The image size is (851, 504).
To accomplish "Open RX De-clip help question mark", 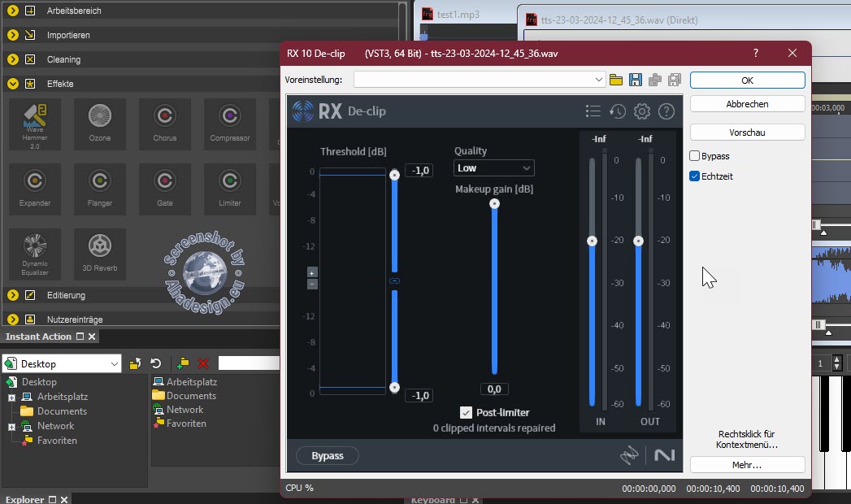I will tap(666, 111).
